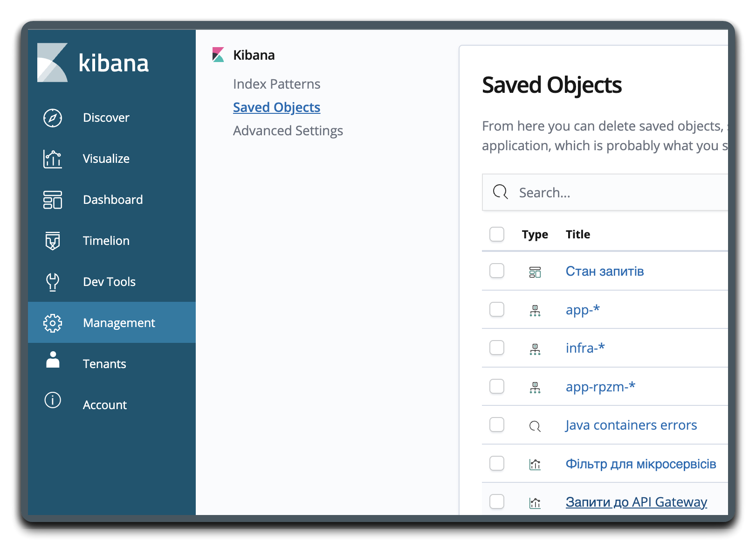Viewport: 756px width, 543px height.
Task: Check the box for Фільтр для мікросервісів
Action: pyautogui.click(x=497, y=463)
